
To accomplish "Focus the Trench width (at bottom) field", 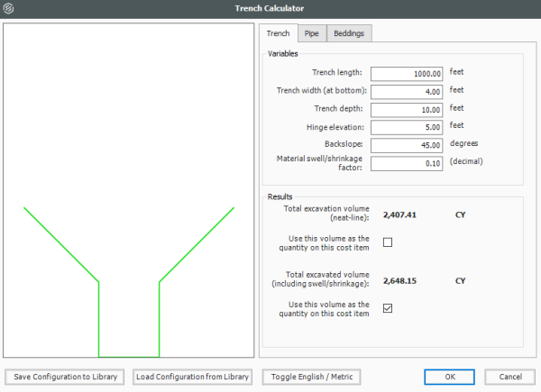I will coord(407,91).
